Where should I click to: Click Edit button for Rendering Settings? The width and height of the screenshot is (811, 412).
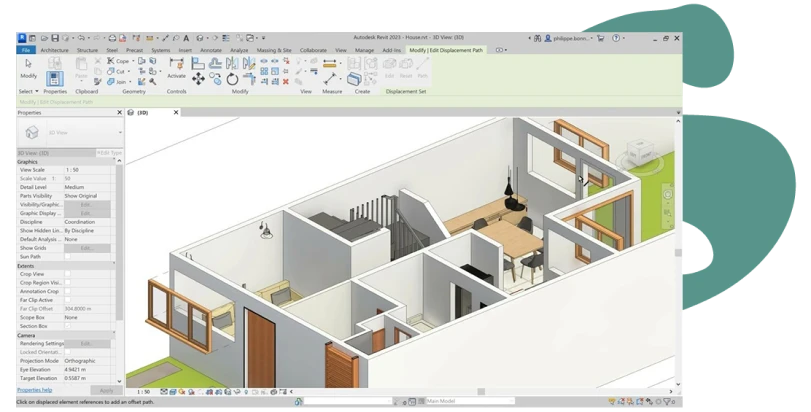86,343
